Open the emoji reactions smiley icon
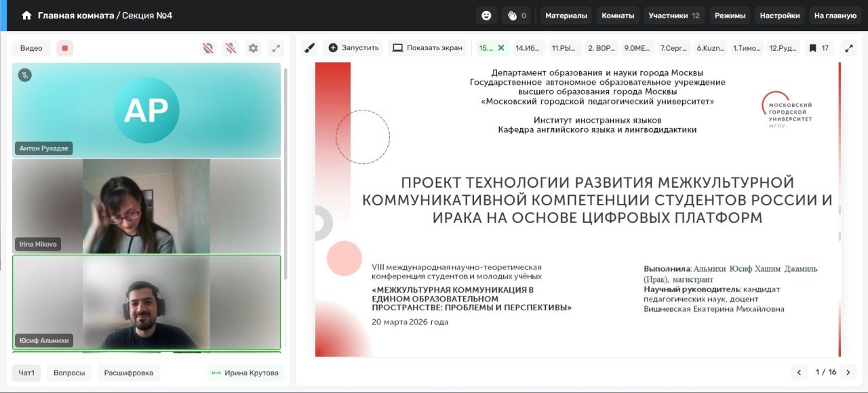This screenshot has height=393, width=868. click(486, 16)
